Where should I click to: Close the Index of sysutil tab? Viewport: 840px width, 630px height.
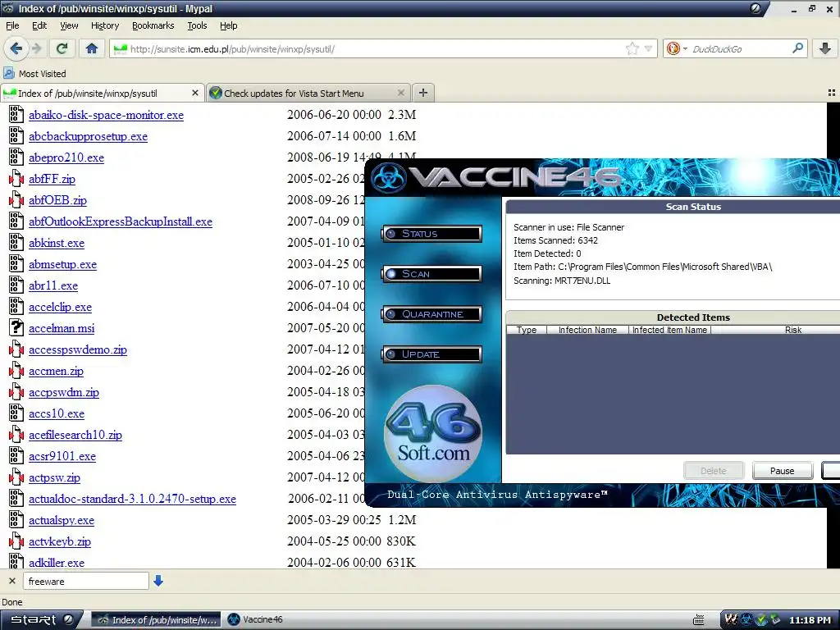click(x=195, y=93)
